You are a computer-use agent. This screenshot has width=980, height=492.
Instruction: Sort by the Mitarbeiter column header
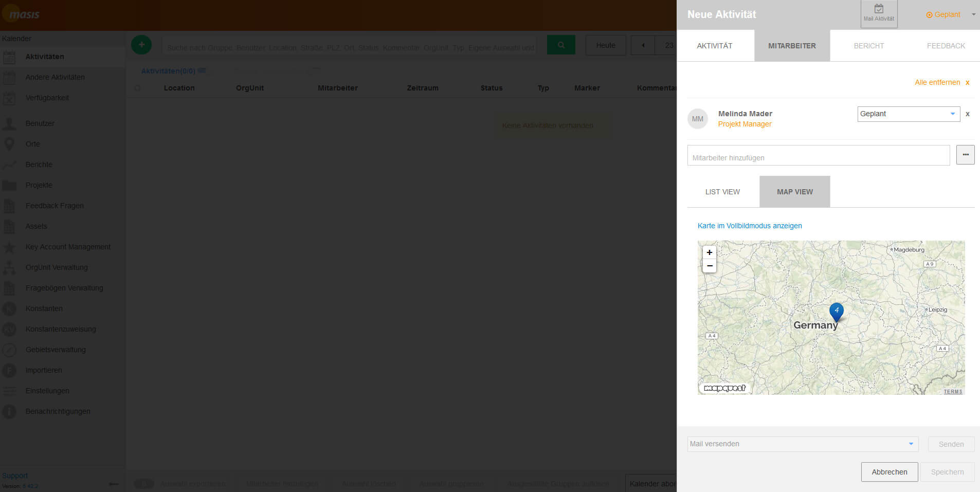pyautogui.click(x=338, y=88)
